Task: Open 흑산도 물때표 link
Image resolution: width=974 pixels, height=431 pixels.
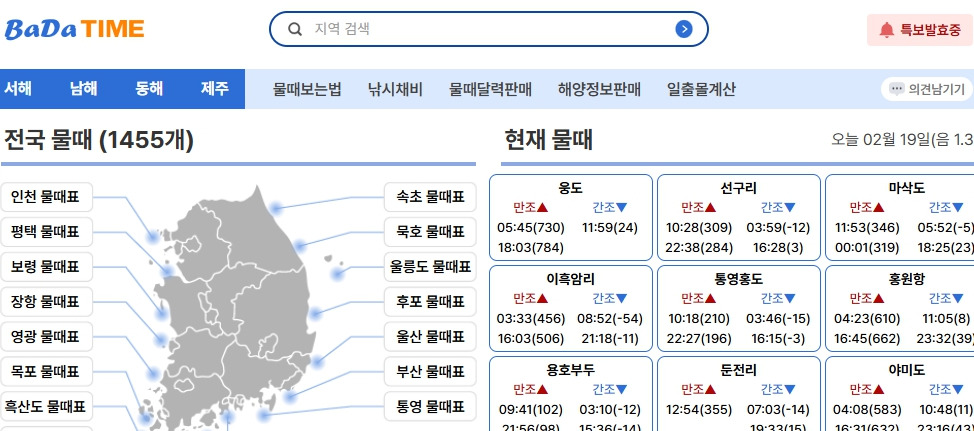Action: (x=47, y=406)
